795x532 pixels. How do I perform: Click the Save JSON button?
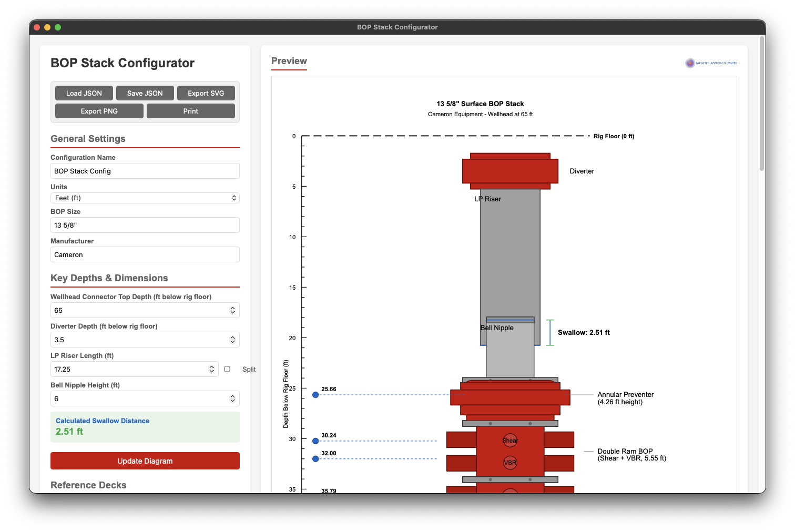pos(145,93)
